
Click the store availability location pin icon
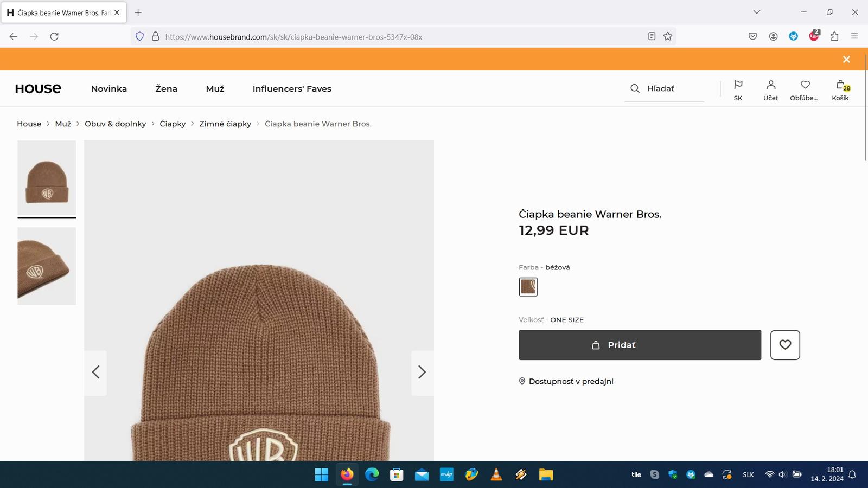[x=522, y=382]
